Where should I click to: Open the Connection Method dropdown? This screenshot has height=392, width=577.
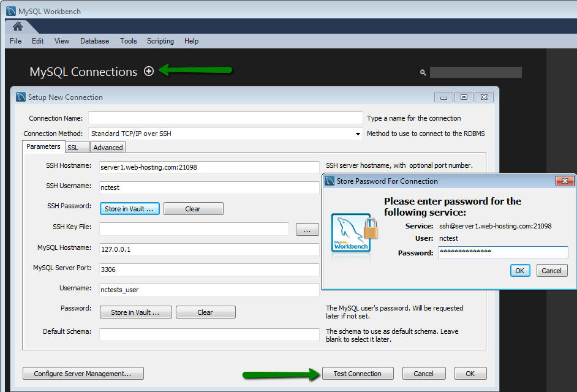[357, 133]
